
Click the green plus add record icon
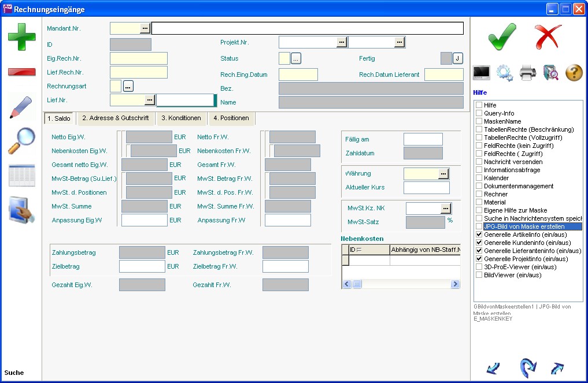click(x=21, y=37)
